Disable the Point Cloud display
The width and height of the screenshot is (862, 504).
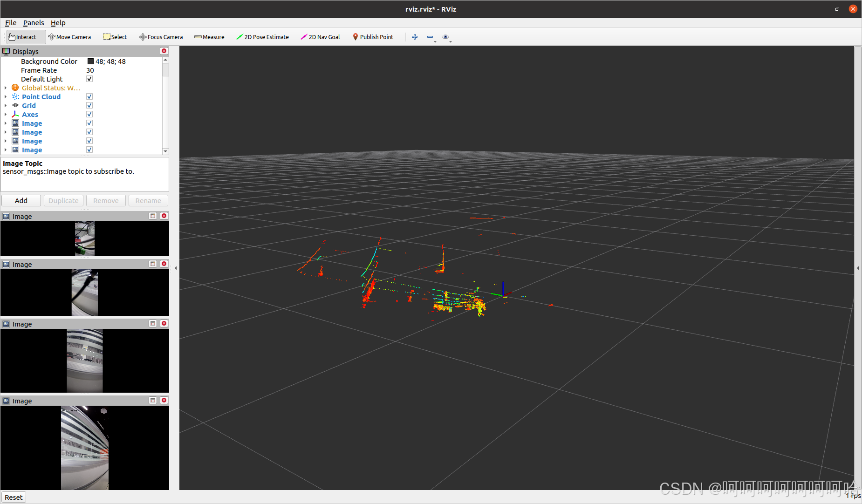pos(89,96)
